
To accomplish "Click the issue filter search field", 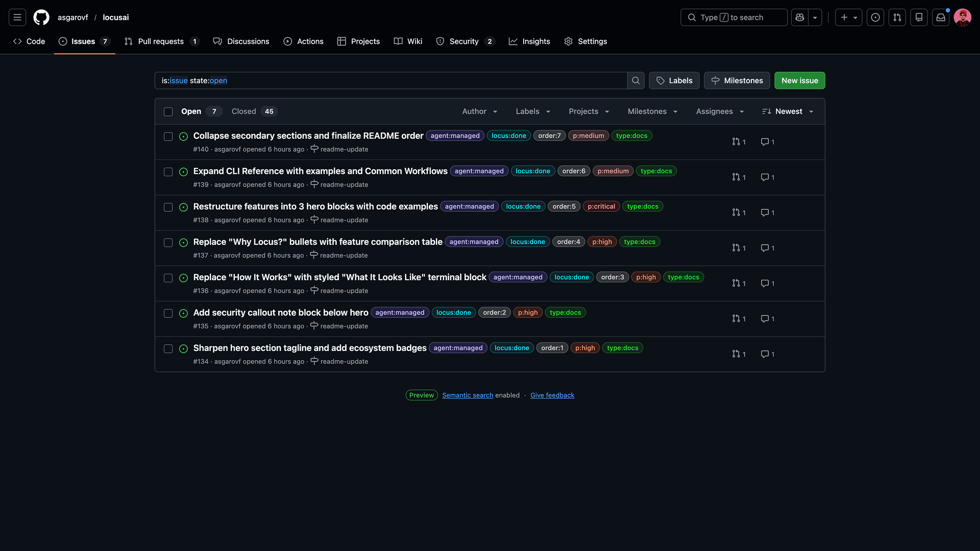I will 390,81.
